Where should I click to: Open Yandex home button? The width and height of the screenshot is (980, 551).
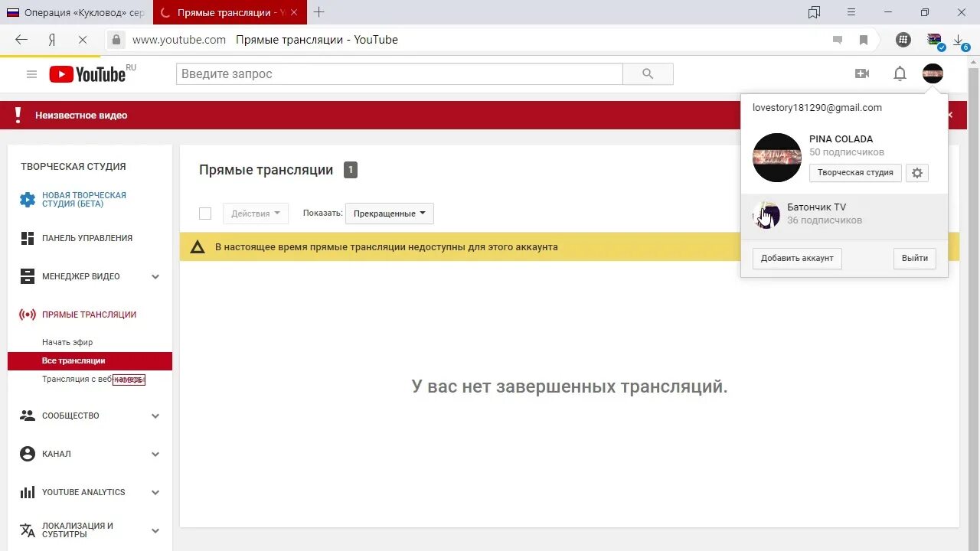click(x=52, y=40)
